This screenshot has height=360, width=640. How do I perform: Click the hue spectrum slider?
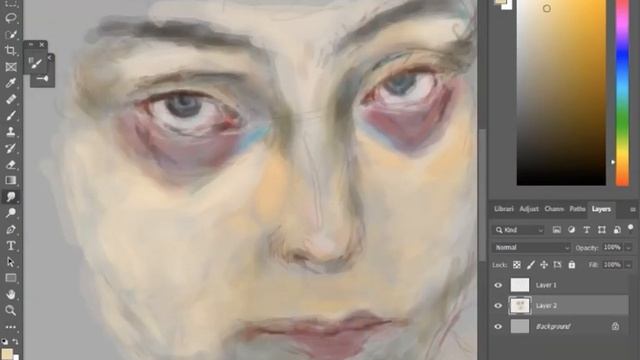pos(622,93)
